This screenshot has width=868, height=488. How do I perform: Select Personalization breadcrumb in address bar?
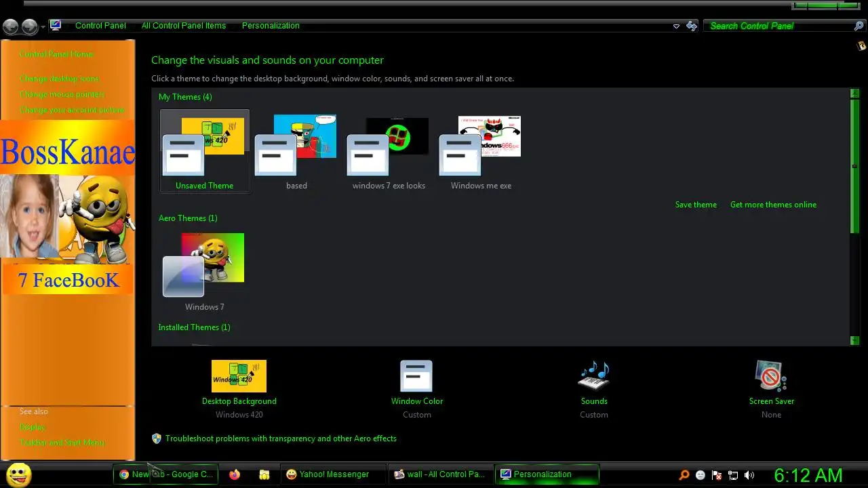point(271,26)
